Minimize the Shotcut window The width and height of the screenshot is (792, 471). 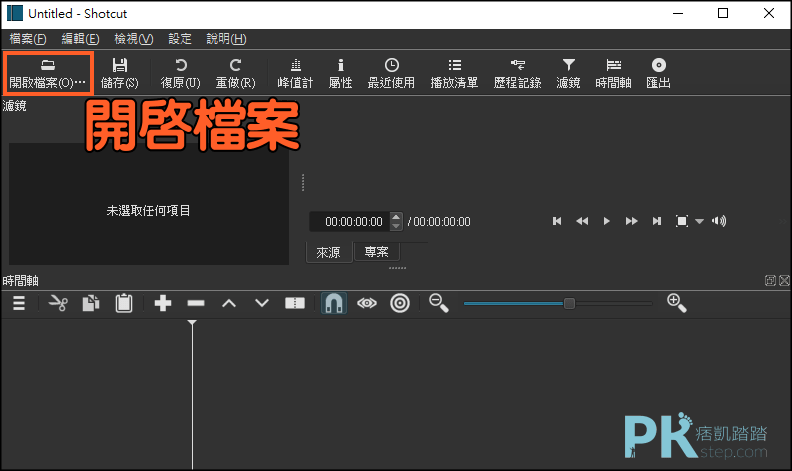(678, 13)
